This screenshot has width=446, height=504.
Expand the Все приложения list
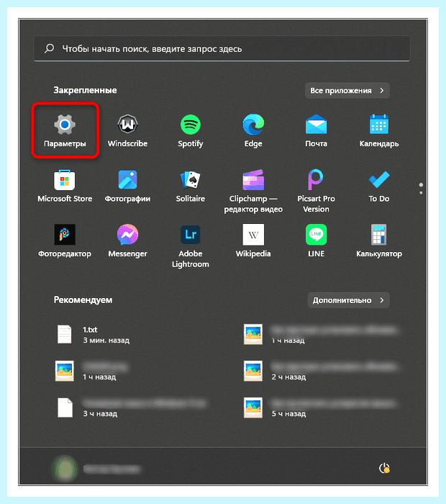347,91
